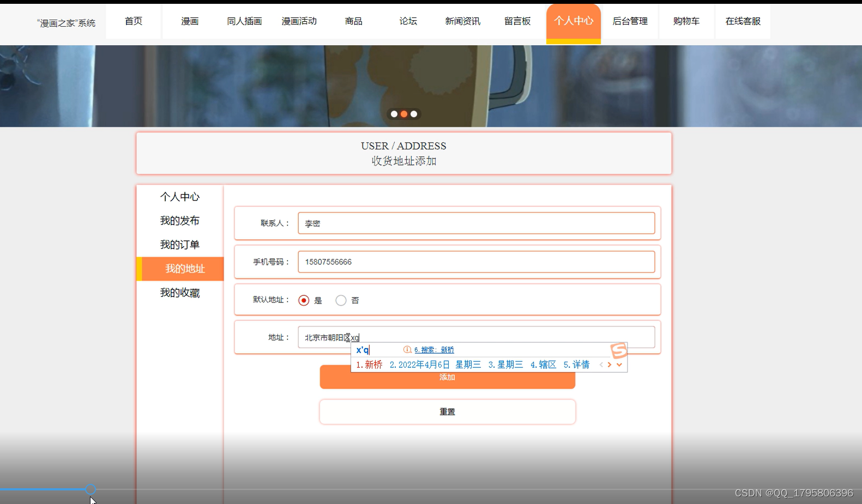Click inside the 地址 input field
This screenshot has width=862, height=504.
476,337
